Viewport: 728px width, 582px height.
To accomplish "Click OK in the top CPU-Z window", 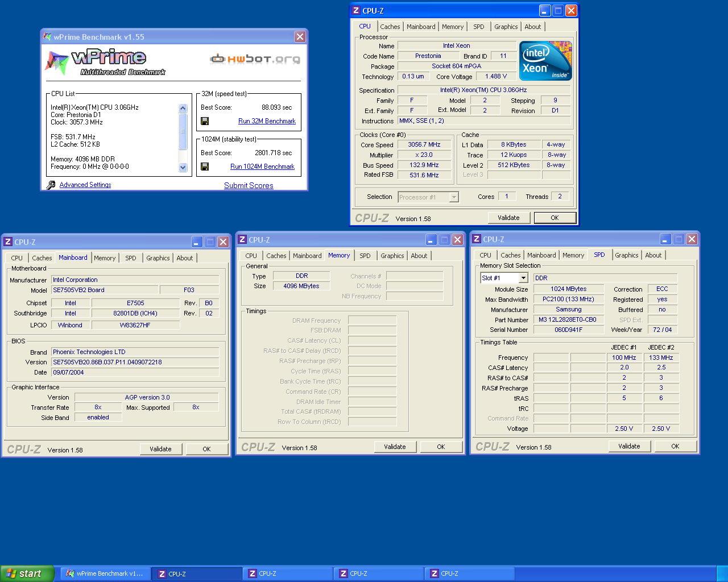I will pos(555,218).
